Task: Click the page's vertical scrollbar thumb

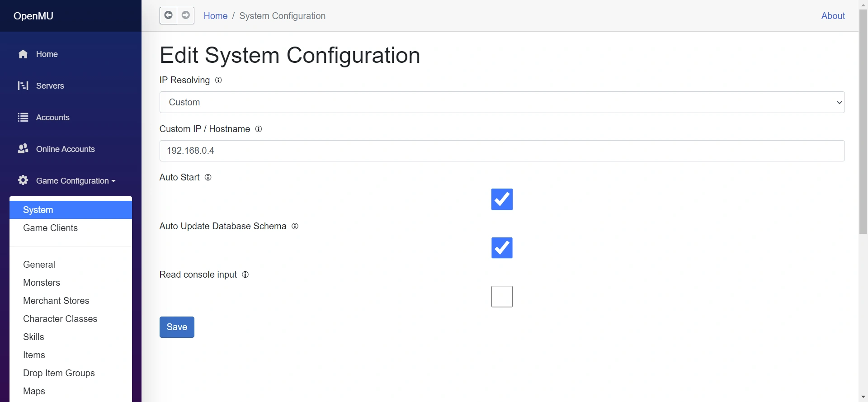Action: pyautogui.click(x=863, y=122)
